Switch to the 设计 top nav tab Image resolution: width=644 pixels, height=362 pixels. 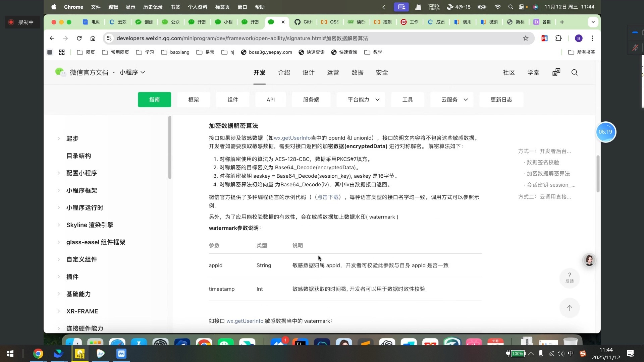(308, 72)
